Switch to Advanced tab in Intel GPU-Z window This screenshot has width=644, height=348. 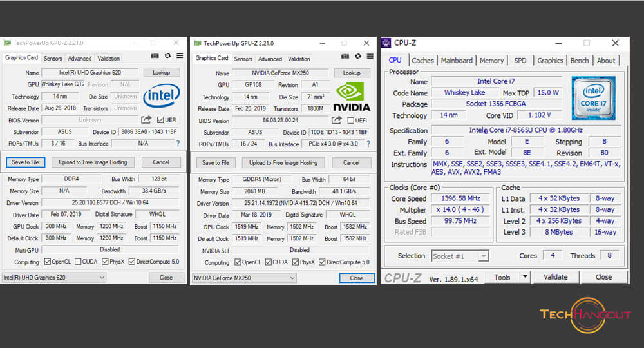pyautogui.click(x=80, y=59)
